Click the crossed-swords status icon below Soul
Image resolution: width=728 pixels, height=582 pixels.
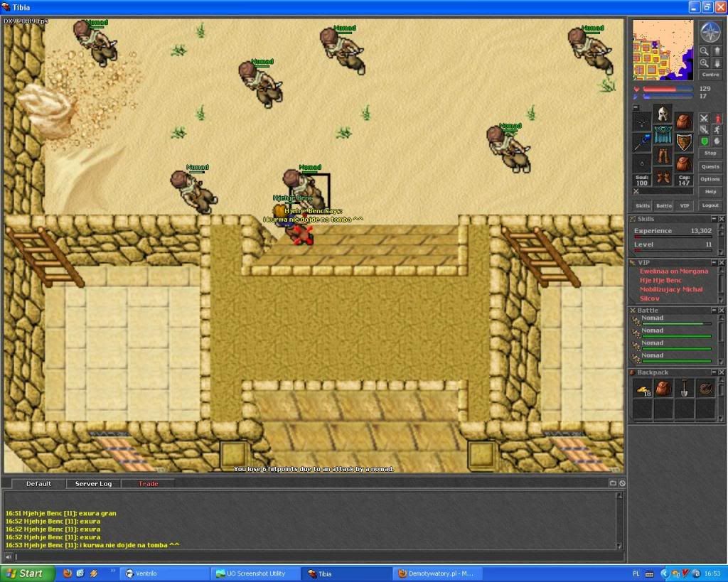point(636,191)
